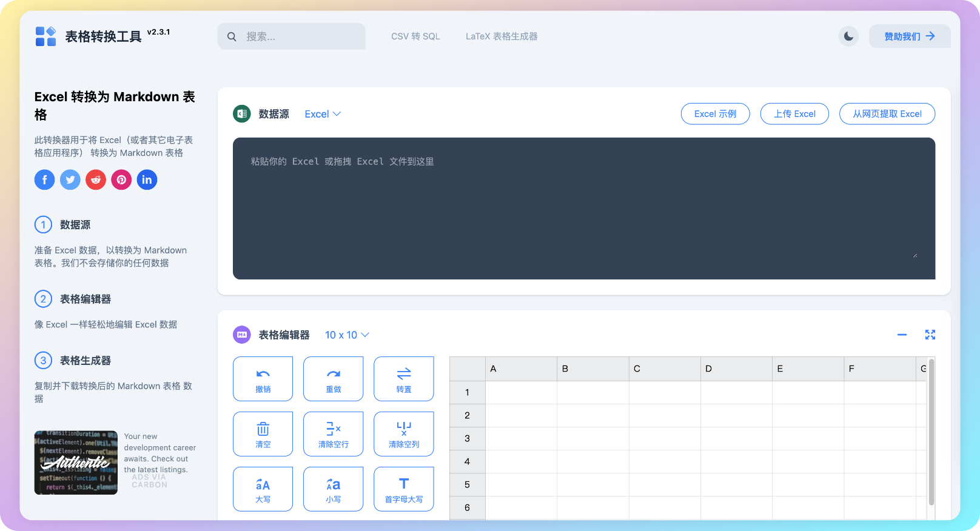Click the green Excel data source icon

coord(242,114)
